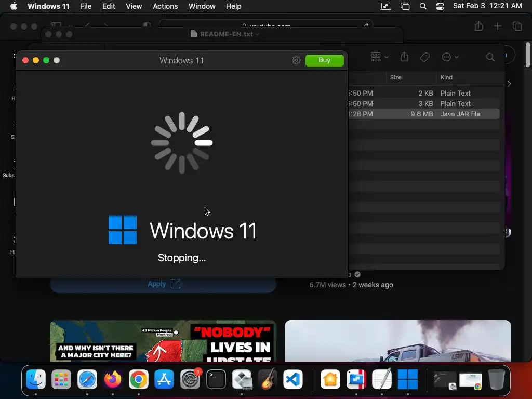532x399 pixels.
Task: Open the Apple menu
Action: coord(14,6)
